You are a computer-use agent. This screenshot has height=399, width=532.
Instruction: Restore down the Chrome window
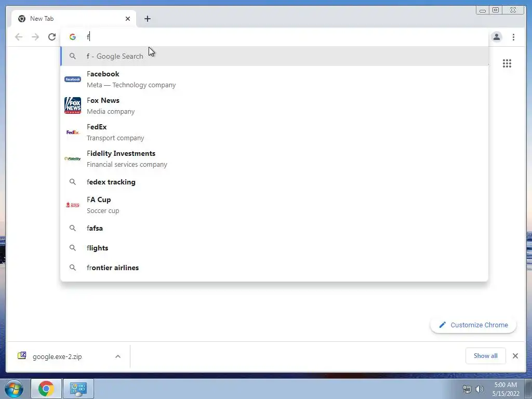(496, 10)
